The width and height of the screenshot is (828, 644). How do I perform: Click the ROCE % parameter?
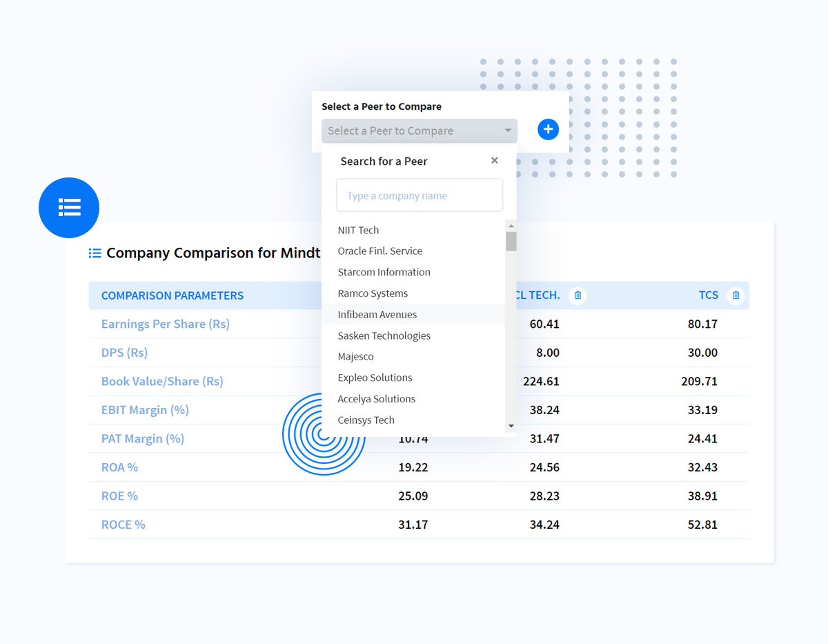click(x=123, y=525)
